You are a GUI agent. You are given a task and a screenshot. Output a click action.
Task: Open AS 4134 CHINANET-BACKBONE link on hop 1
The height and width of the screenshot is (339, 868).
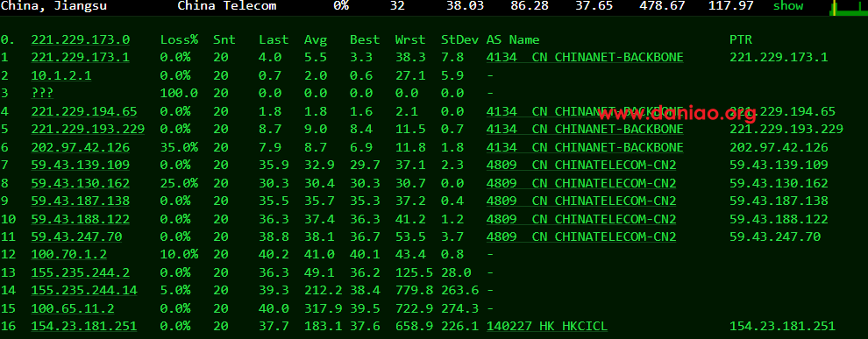coord(585,58)
